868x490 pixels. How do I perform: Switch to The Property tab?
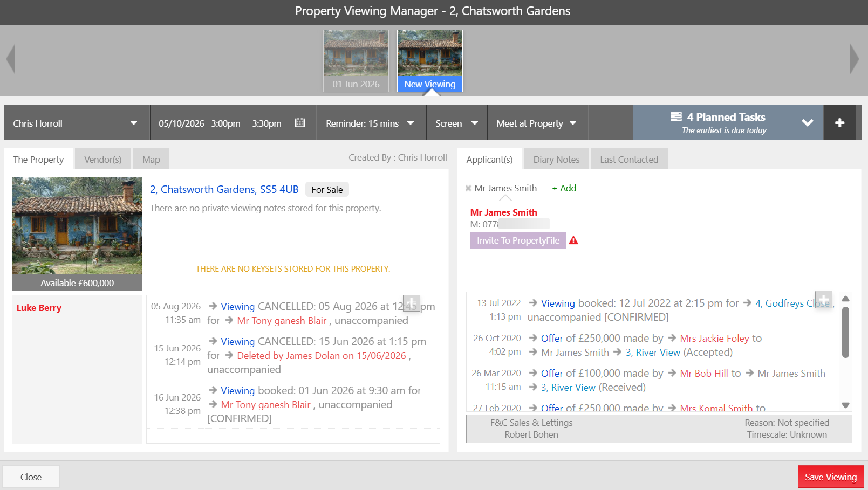click(x=38, y=159)
